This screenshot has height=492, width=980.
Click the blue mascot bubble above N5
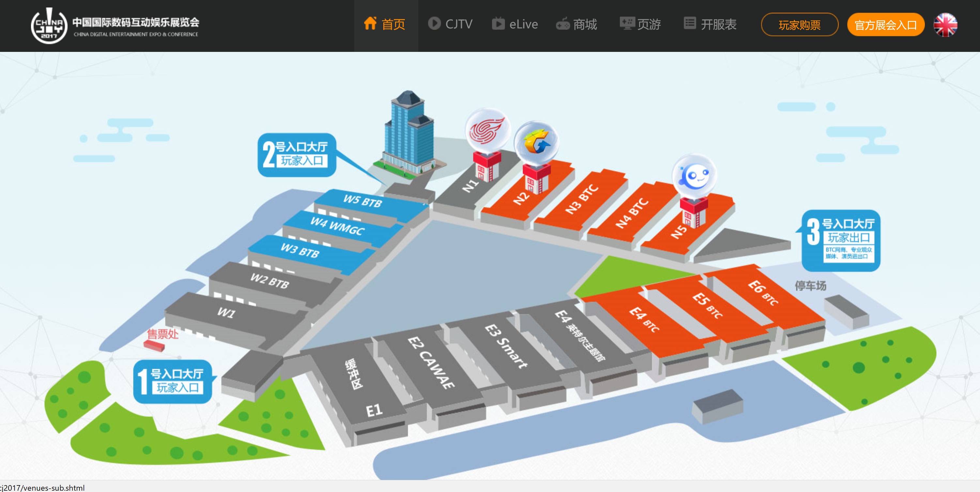(694, 176)
